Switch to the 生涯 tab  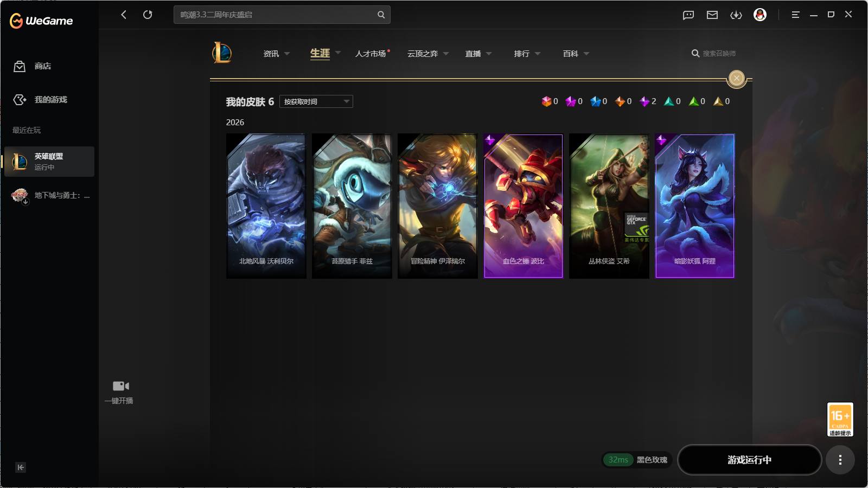[x=320, y=53]
